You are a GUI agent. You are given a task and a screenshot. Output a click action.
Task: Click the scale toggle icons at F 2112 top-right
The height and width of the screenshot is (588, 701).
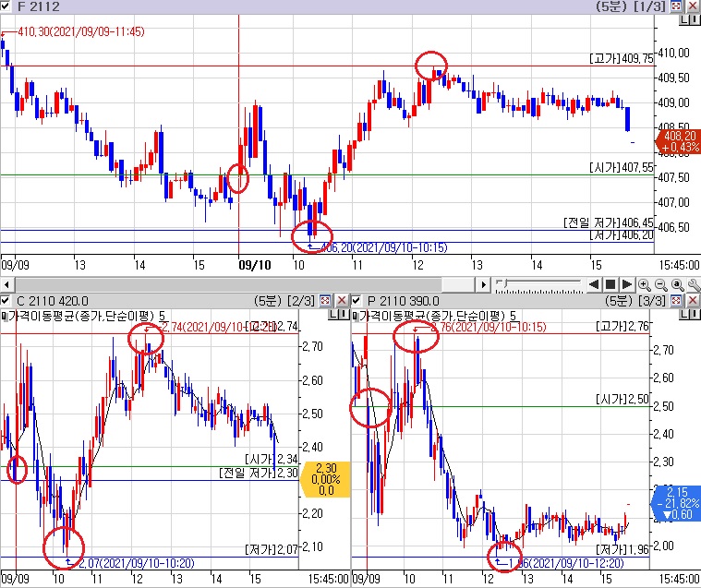point(689,19)
